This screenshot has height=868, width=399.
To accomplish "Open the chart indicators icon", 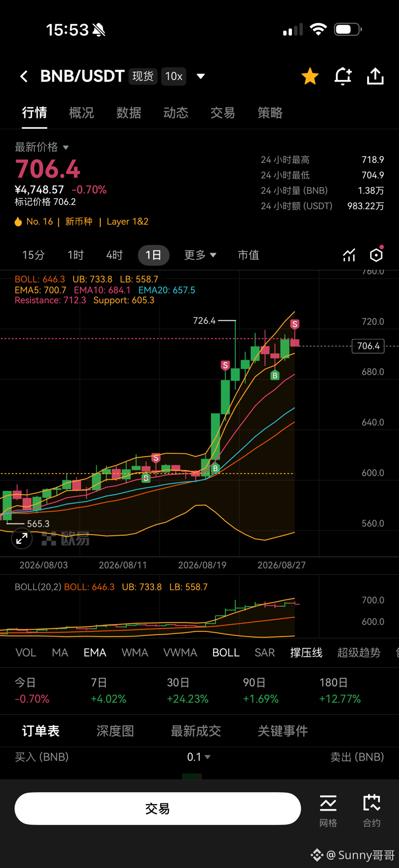I will 349,255.
